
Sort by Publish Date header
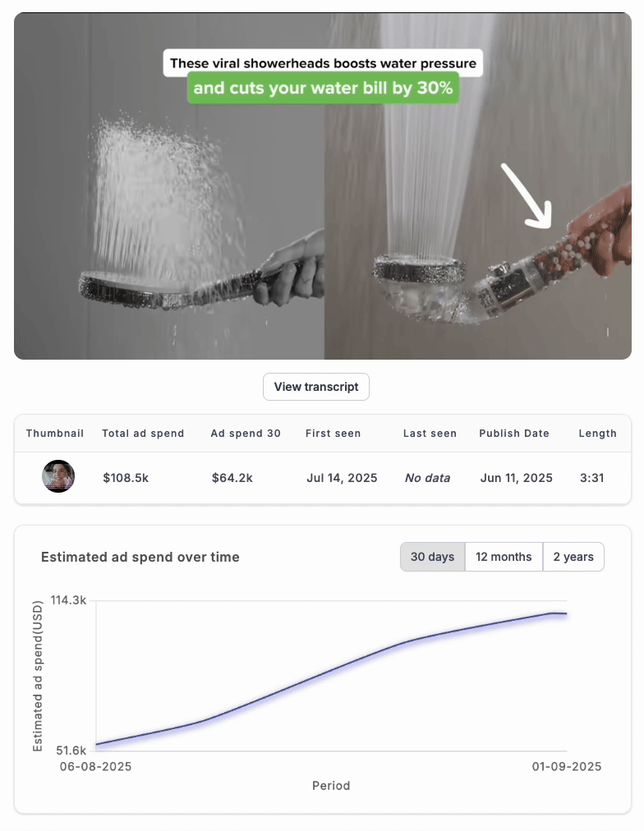[x=514, y=433]
